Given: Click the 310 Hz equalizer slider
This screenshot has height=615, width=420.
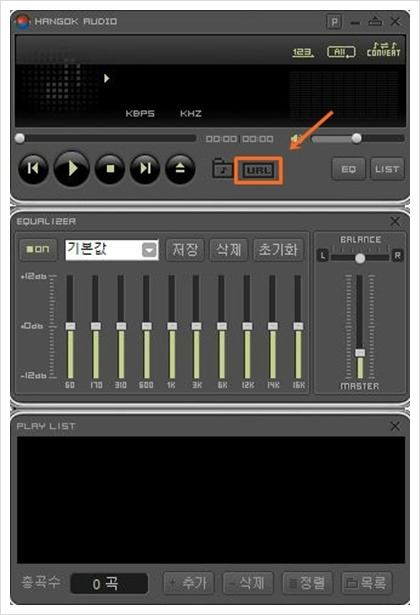Looking at the screenshot, I should coord(121,326).
